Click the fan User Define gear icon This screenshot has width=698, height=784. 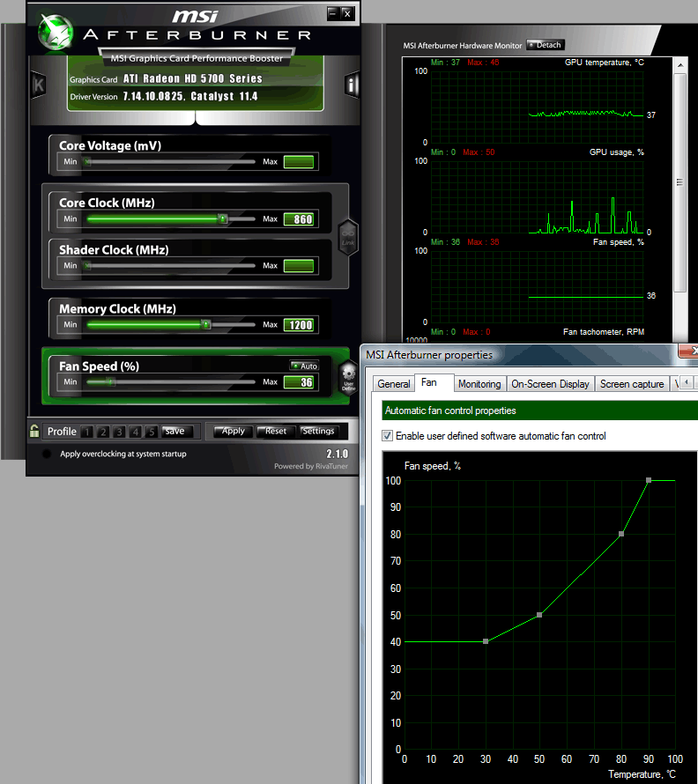pos(349,378)
